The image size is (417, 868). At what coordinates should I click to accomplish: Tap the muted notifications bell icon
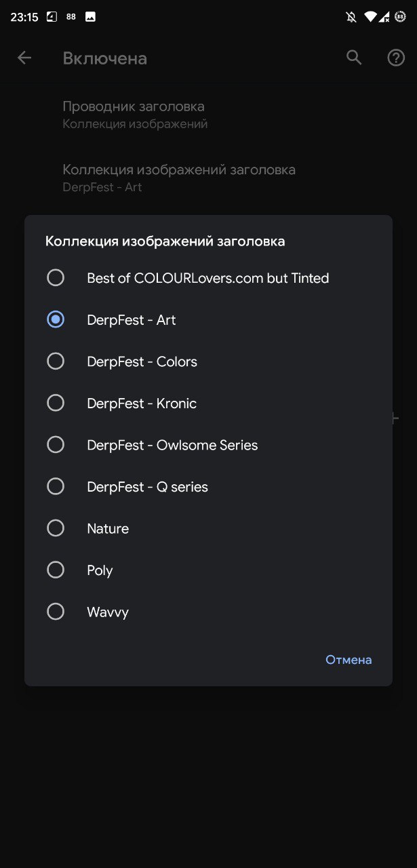coord(351,17)
